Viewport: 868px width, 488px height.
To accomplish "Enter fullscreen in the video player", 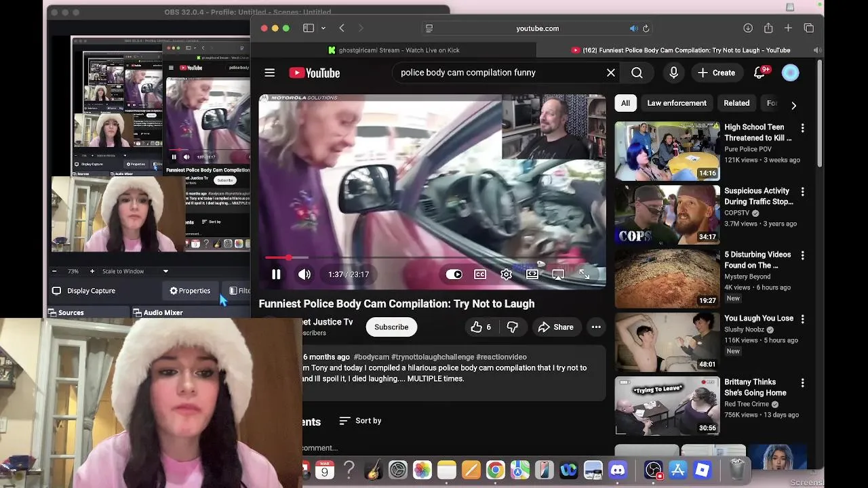I will [584, 274].
